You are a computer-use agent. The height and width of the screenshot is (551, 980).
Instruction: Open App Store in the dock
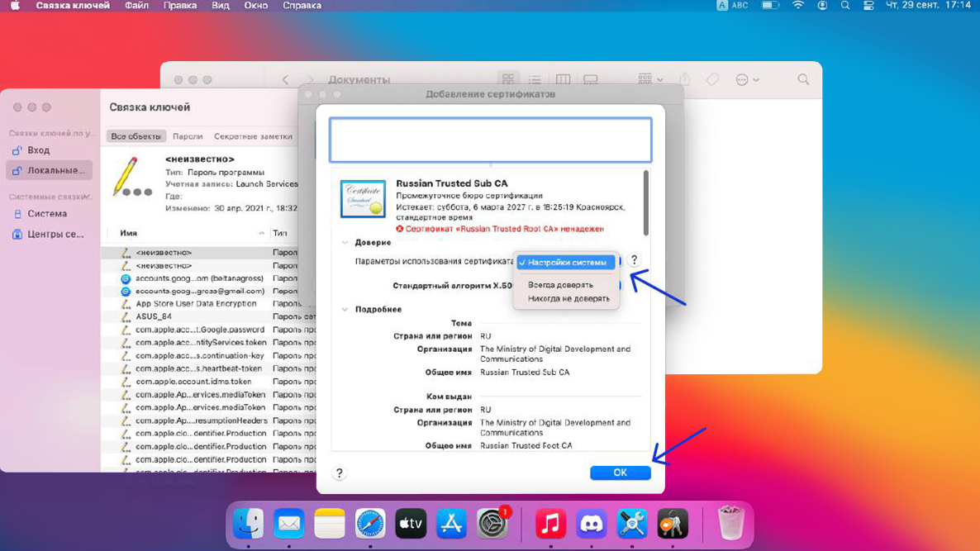point(451,524)
